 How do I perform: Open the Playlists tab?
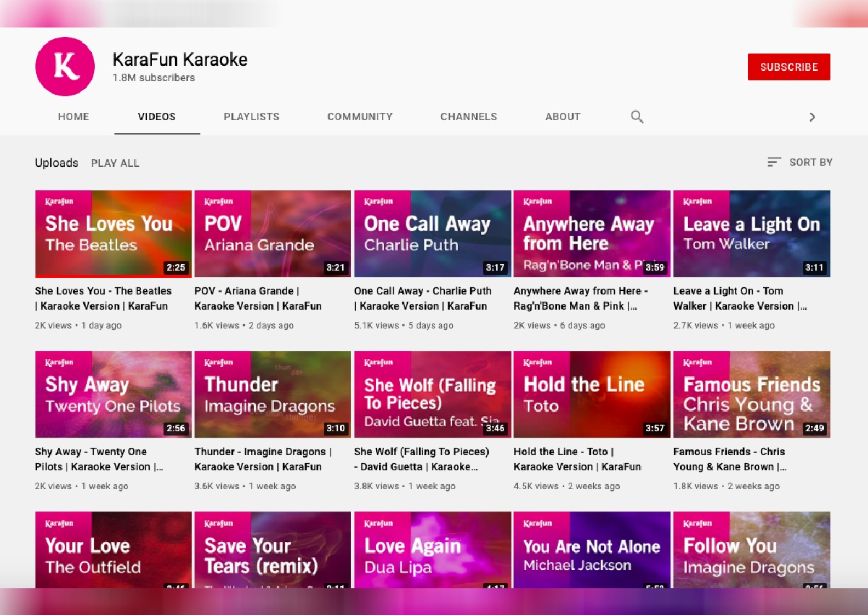coord(252,116)
